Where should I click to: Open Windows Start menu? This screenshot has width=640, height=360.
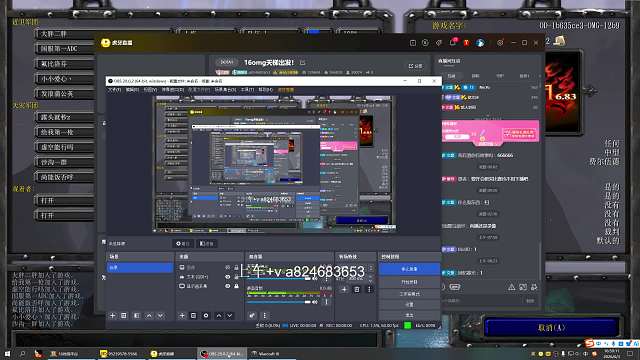point(7,354)
